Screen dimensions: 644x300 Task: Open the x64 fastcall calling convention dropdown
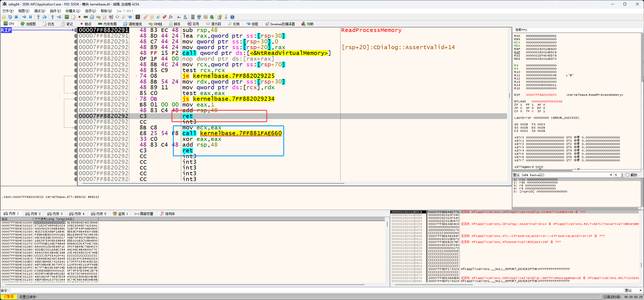click(x=611, y=175)
